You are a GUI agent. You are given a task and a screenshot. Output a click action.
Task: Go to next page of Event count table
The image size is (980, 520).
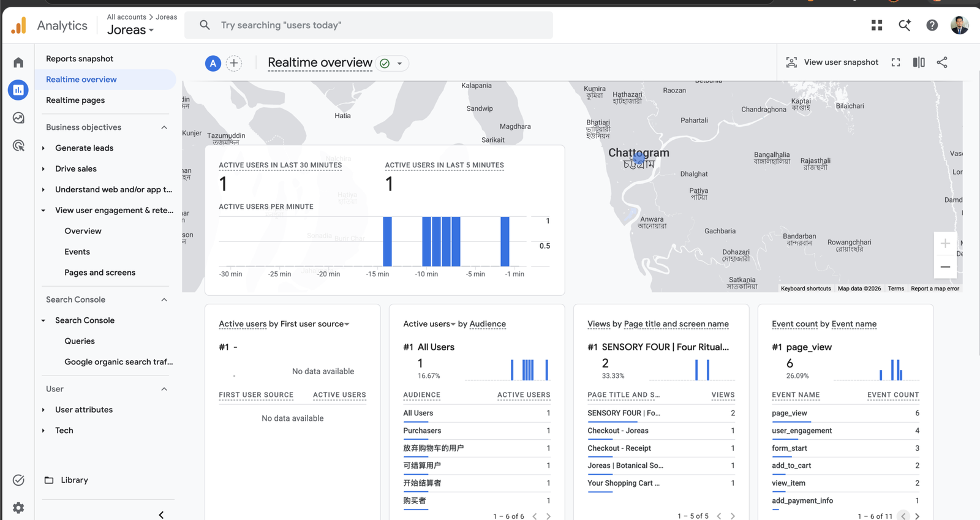tap(917, 516)
